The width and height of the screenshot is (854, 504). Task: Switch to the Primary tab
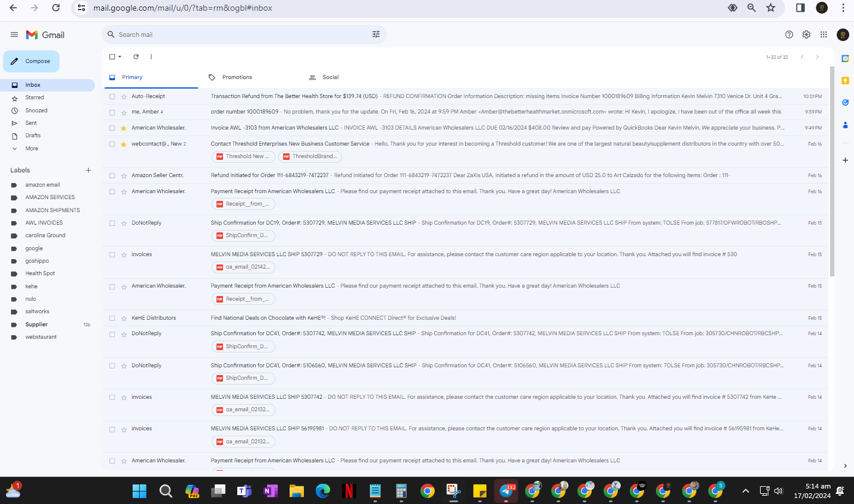150,77
